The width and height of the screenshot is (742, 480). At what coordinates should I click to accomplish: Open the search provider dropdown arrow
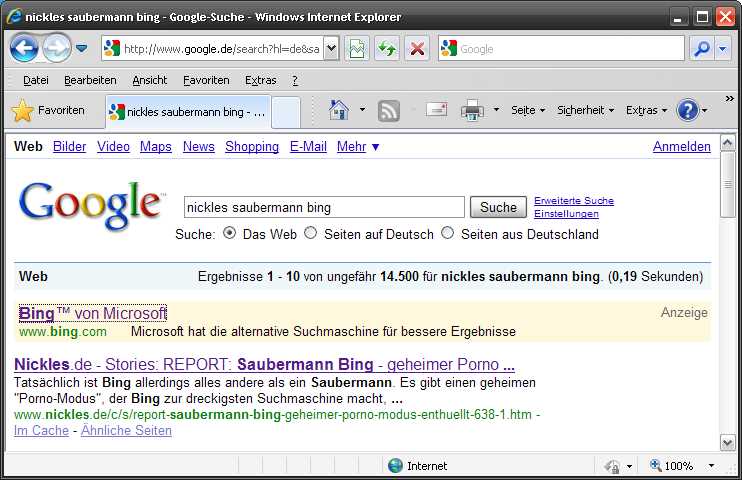722,48
